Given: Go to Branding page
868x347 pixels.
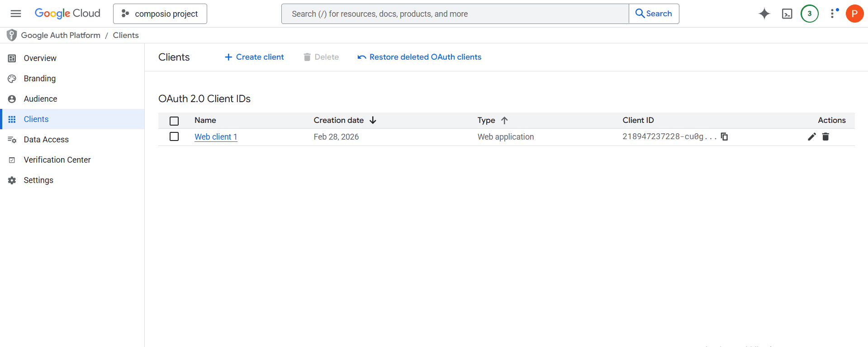Looking at the screenshot, I should tap(72, 79).
